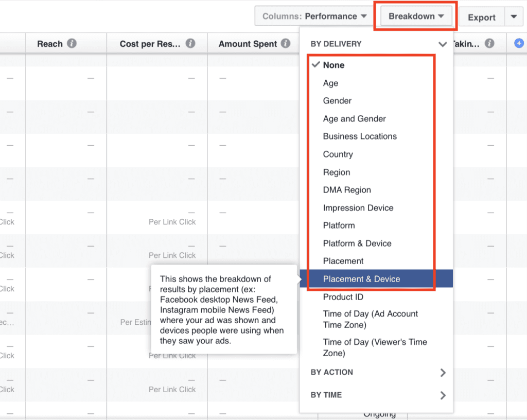The image size is (527, 420).
Task: Open the Columns: Performance dropdown
Action: tap(314, 16)
